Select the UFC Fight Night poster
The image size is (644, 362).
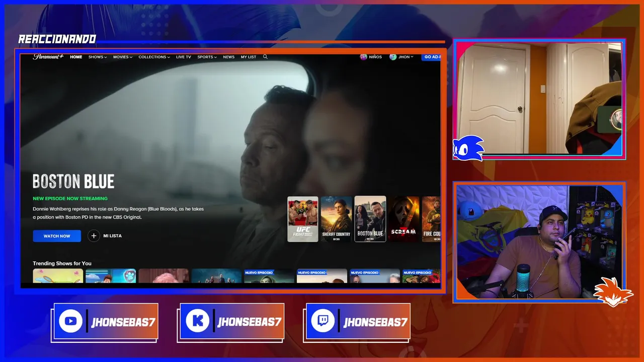point(303,219)
